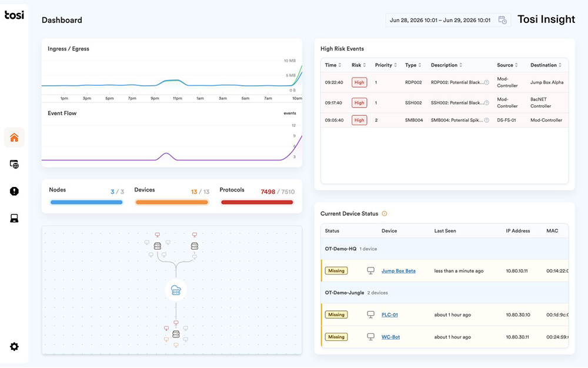
Task: Click the BacNET Controller destination cell
Action: (541, 103)
